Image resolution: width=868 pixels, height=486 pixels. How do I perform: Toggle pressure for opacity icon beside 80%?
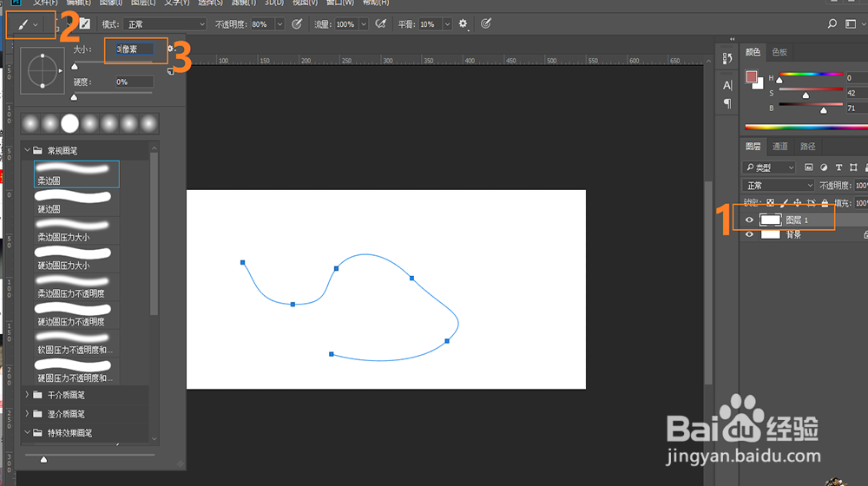point(297,23)
